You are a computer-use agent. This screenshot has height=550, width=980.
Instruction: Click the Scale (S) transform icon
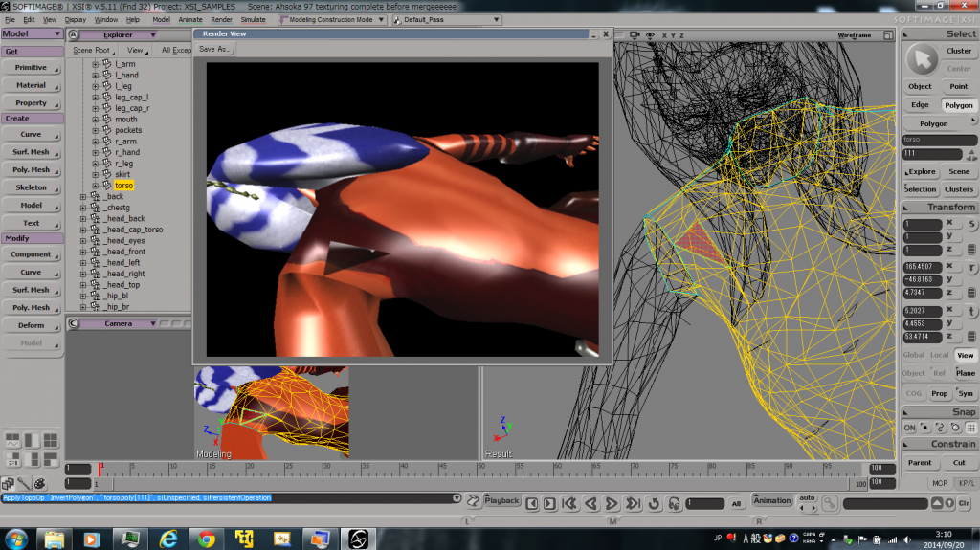[972, 224]
